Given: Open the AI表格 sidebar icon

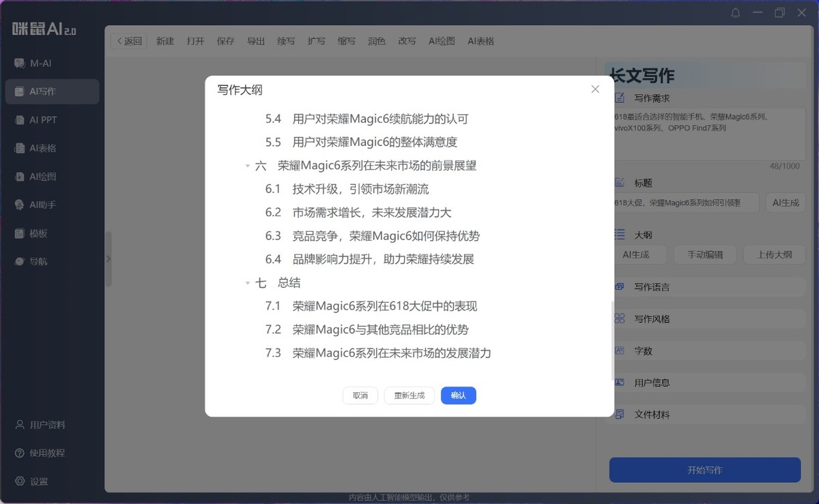Looking at the screenshot, I should click(20, 148).
